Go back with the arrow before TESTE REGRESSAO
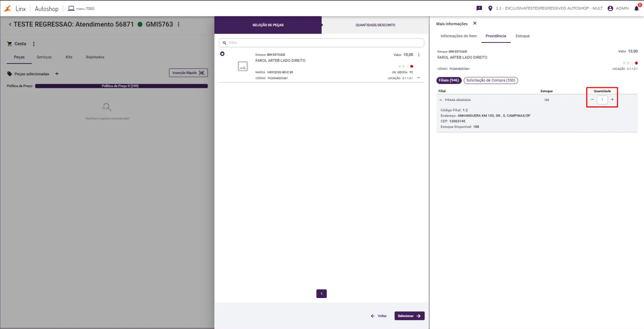 click(x=10, y=24)
